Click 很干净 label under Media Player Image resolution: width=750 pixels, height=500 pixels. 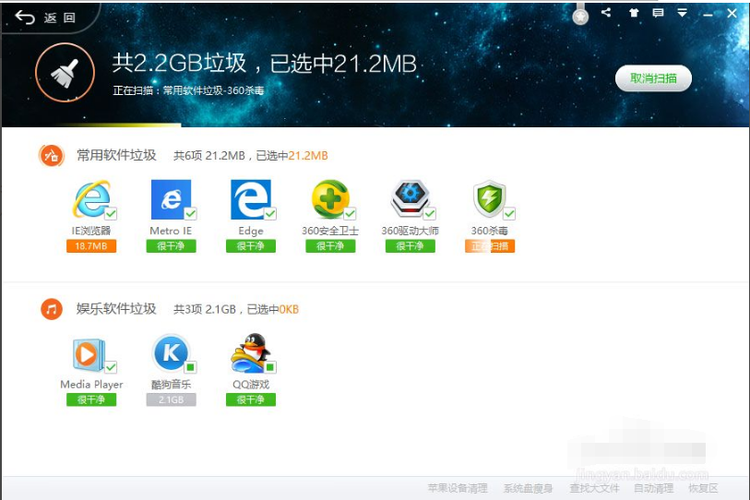(x=91, y=400)
